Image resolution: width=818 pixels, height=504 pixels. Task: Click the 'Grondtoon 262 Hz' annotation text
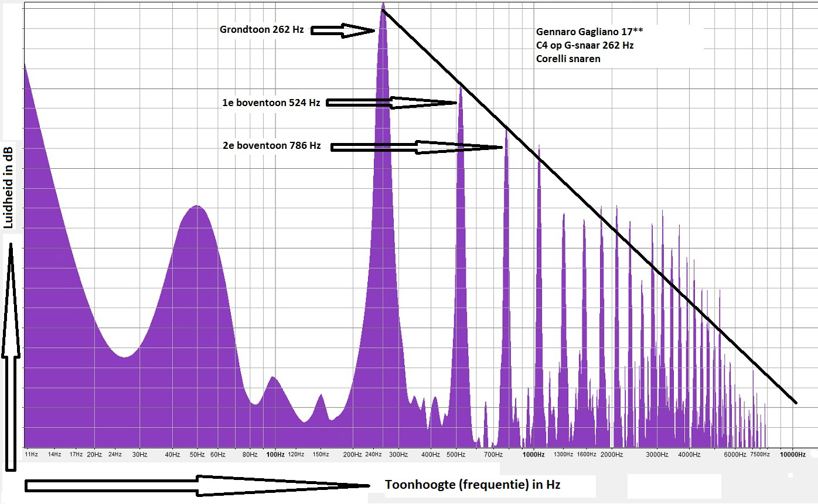(x=261, y=29)
